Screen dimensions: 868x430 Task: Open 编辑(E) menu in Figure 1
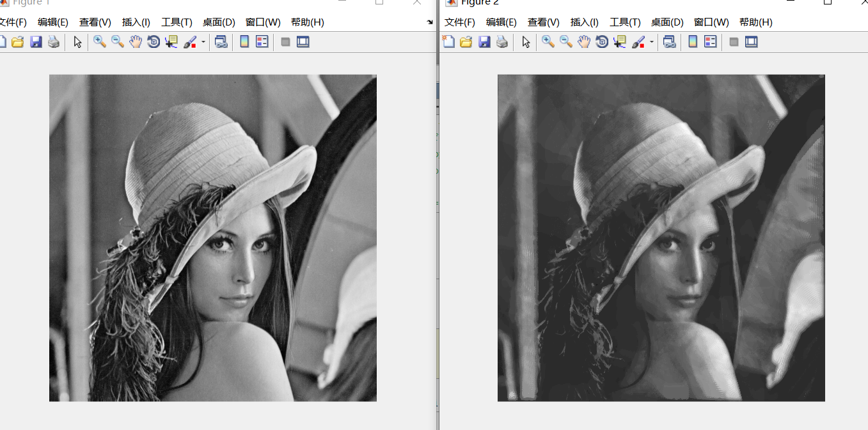[53, 22]
